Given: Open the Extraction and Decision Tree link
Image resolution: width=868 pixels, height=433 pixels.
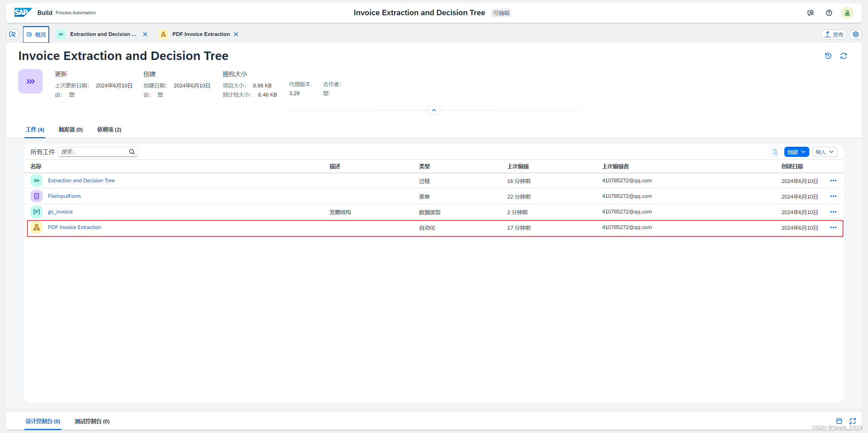Looking at the screenshot, I should tap(81, 181).
